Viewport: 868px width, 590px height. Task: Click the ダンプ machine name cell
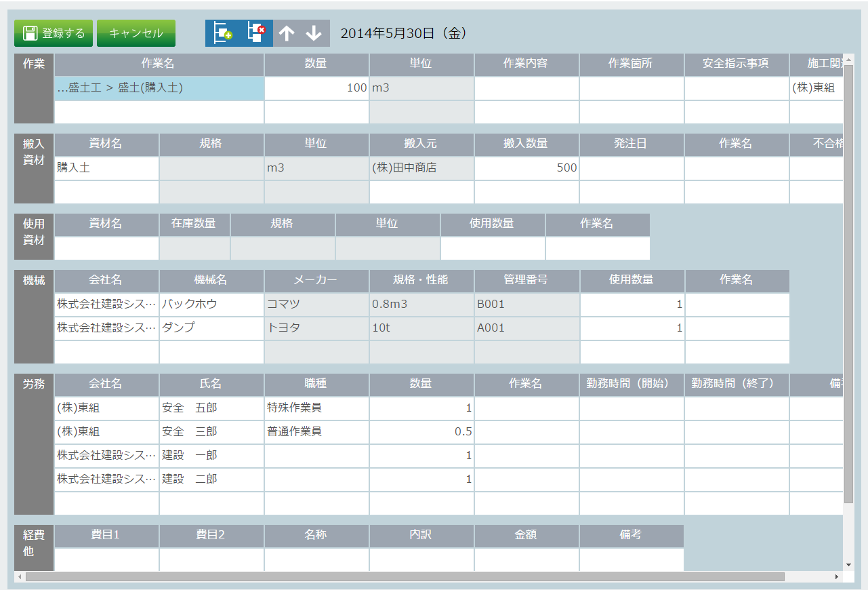(x=211, y=328)
